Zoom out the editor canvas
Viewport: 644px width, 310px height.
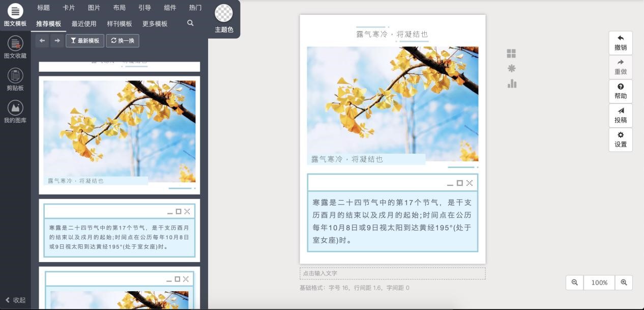coord(575,283)
